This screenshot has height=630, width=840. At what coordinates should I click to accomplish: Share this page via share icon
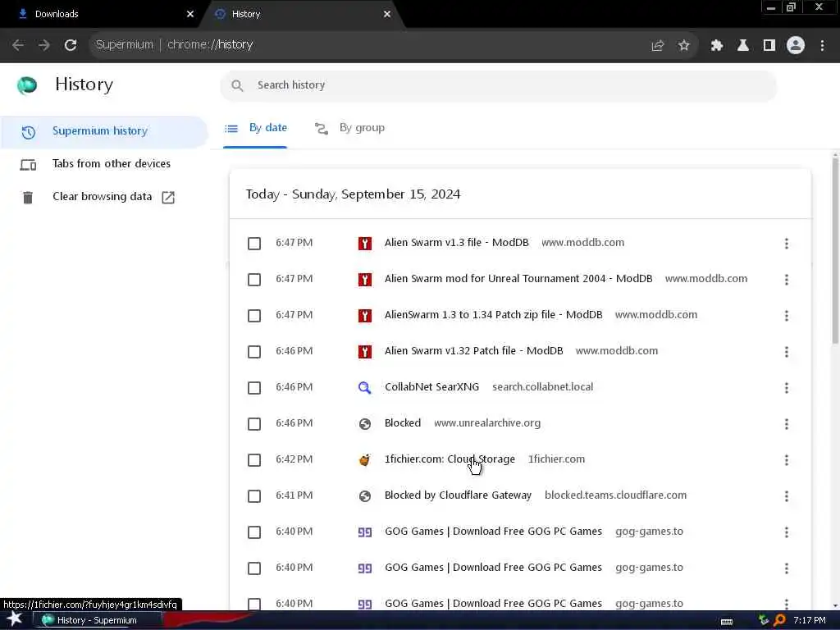[657, 46]
